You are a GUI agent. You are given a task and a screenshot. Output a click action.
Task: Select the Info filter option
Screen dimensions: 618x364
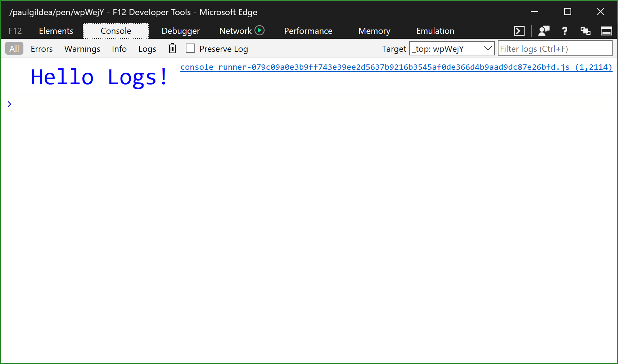pyautogui.click(x=119, y=49)
